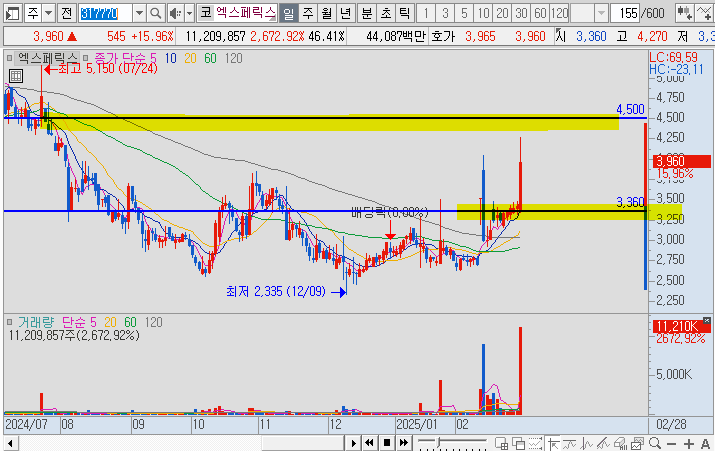Choose the 20 interval button
The image size is (715, 451).
click(502, 13)
